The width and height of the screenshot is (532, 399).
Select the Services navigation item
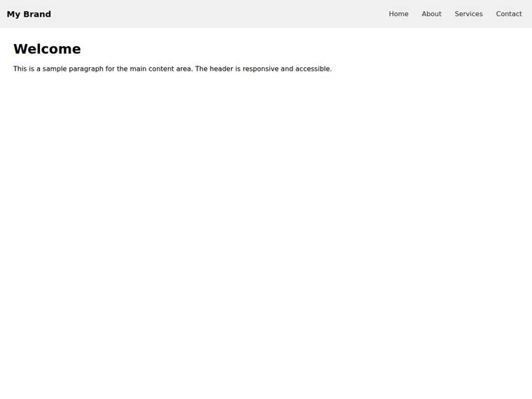[468, 14]
